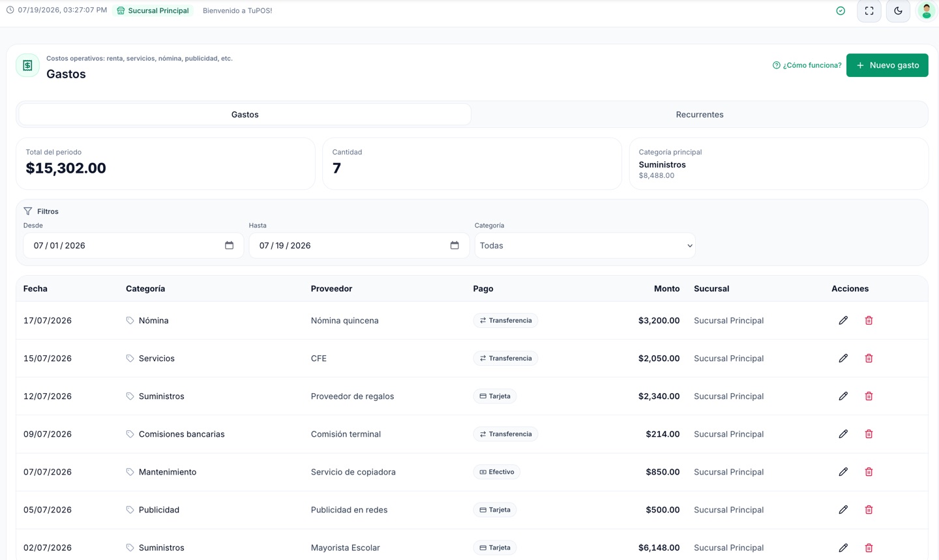
Task: Open the Hasta date calendar picker
Action: [455, 245]
